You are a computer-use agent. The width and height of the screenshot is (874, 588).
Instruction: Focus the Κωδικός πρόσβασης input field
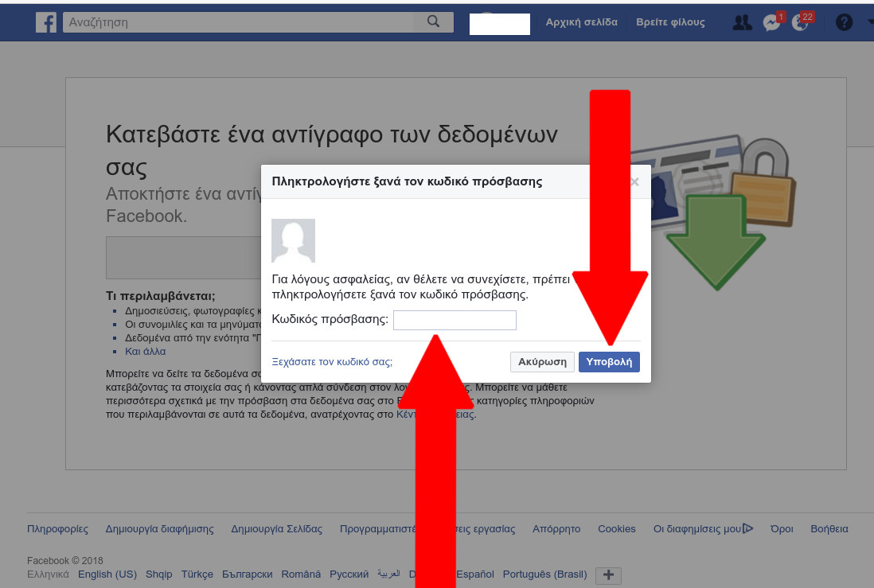click(x=455, y=320)
